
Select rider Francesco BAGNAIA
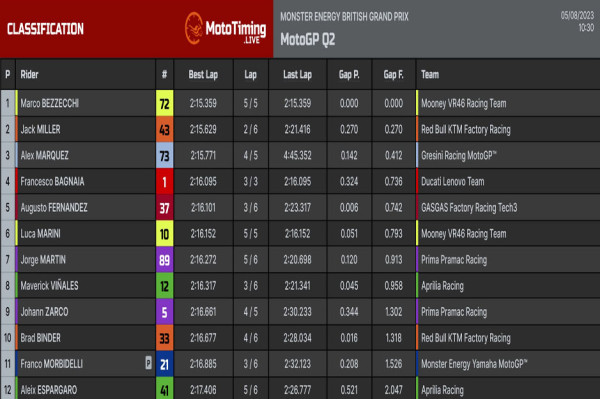pyautogui.click(x=52, y=181)
